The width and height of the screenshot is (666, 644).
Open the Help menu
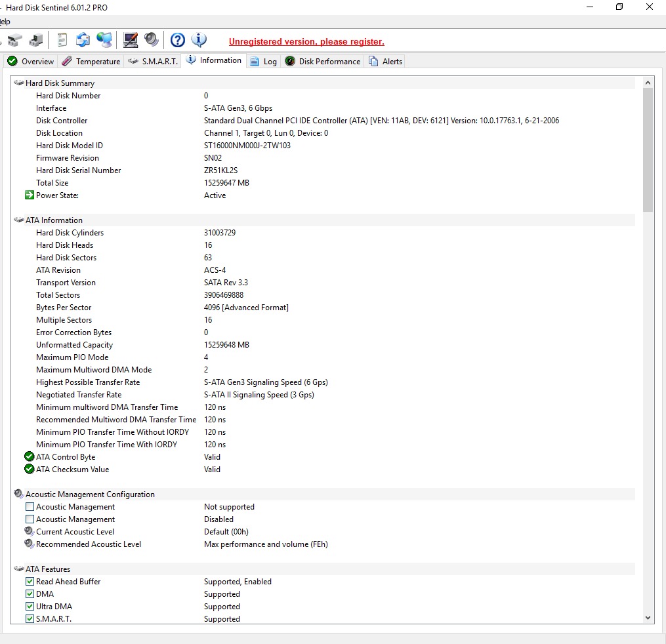click(x=4, y=22)
